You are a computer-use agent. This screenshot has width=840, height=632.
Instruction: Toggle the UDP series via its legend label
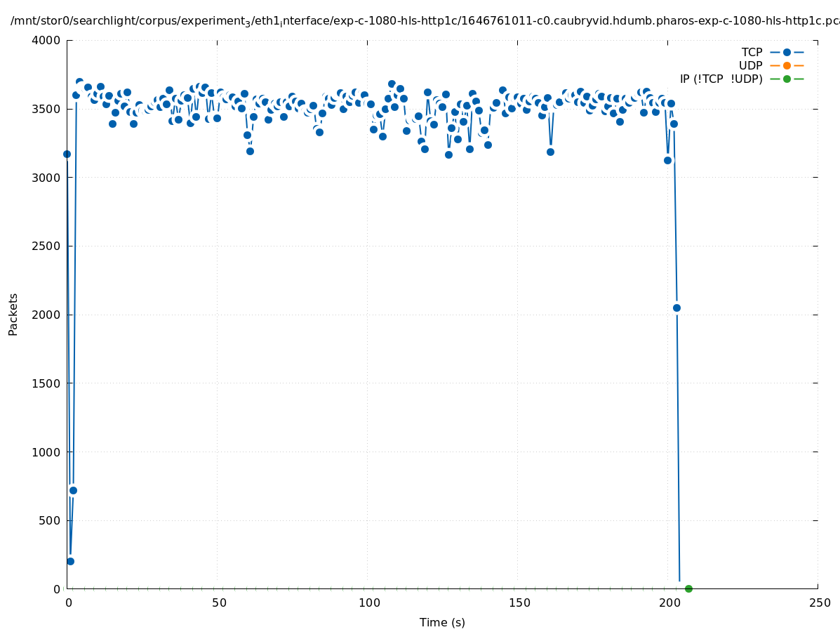(750, 65)
